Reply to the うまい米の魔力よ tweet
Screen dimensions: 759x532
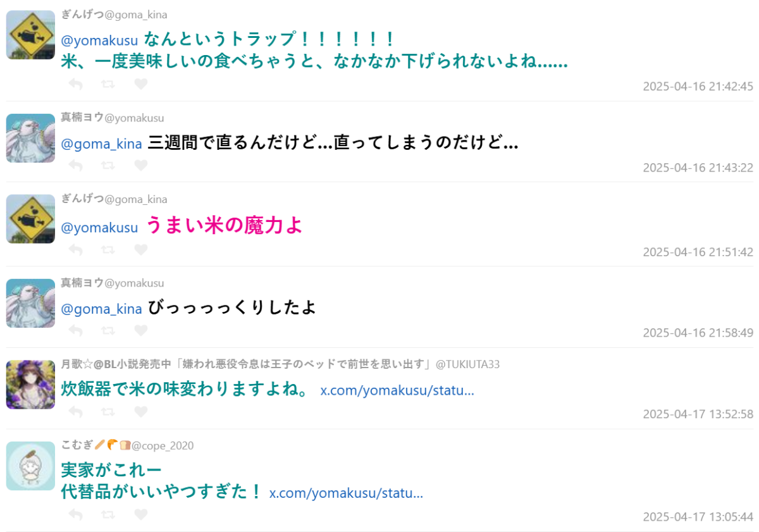tap(75, 249)
